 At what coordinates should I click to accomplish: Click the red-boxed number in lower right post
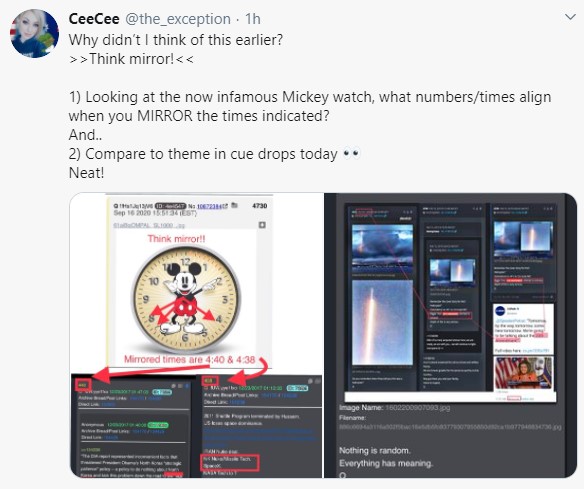coord(210,381)
